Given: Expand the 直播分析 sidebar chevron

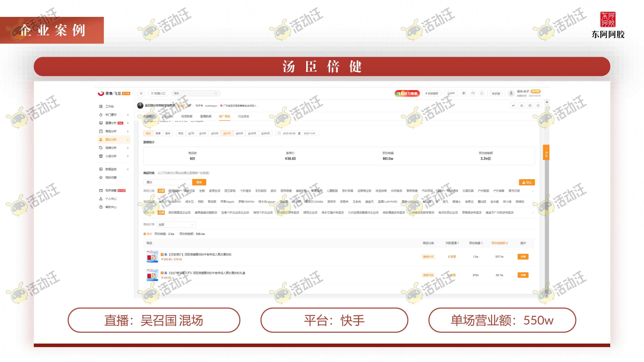Looking at the screenshot, I should tap(128, 123).
